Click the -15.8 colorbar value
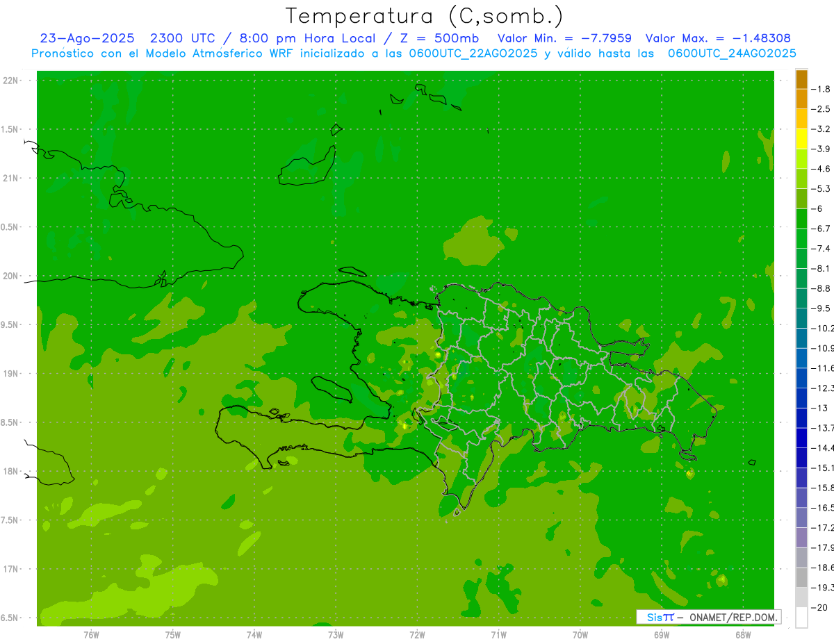Image resolution: width=834 pixels, height=644 pixels. point(823,488)
